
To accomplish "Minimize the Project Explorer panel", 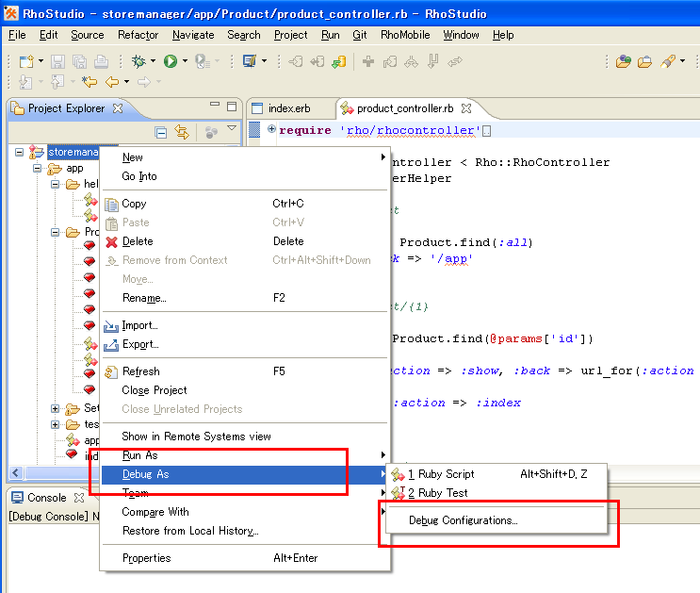I will [x=215, y=104].
